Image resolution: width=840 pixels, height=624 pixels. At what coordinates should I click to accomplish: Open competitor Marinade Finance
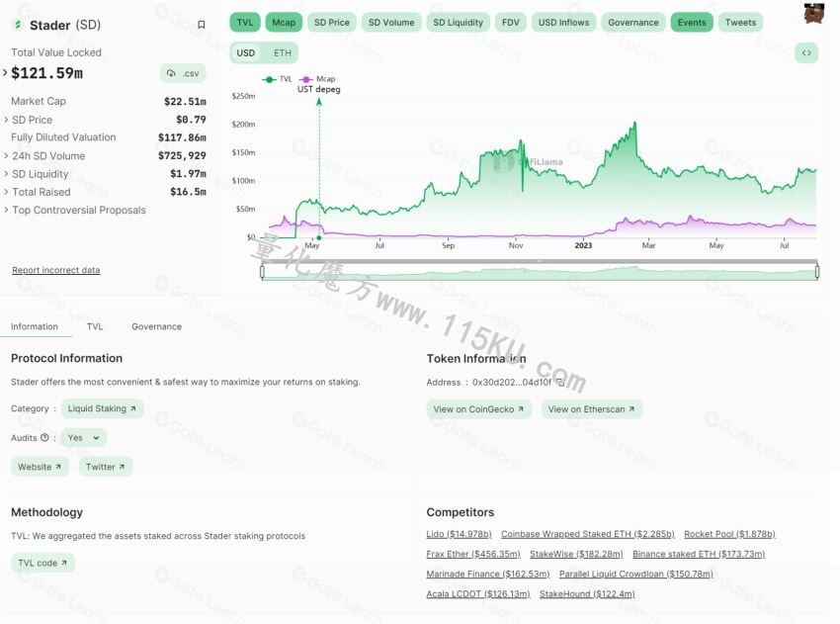click(x=488, y=574)
